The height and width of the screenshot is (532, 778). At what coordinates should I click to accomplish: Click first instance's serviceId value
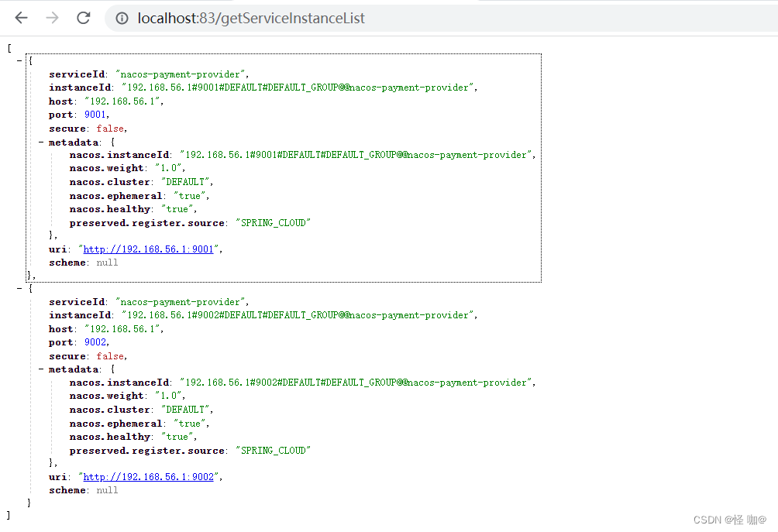(x=181, y=74)
